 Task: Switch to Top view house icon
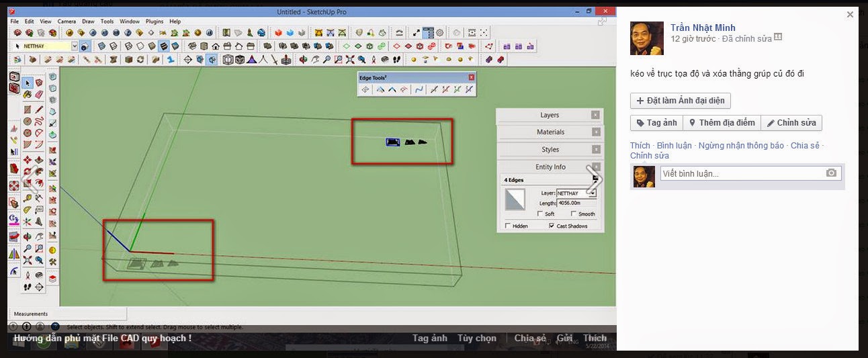(x=204, y=46)
